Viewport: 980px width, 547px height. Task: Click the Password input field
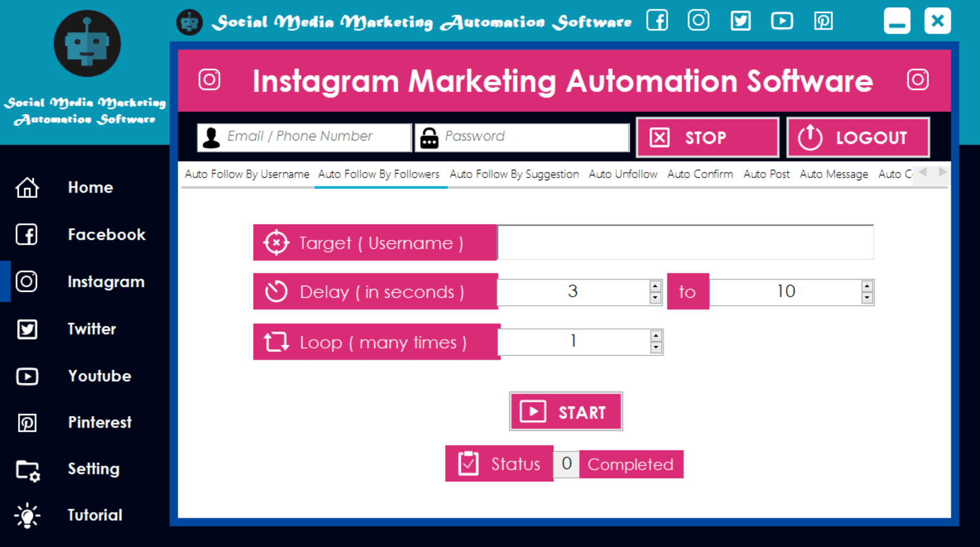pyautogui.click(x=522, y=137)
